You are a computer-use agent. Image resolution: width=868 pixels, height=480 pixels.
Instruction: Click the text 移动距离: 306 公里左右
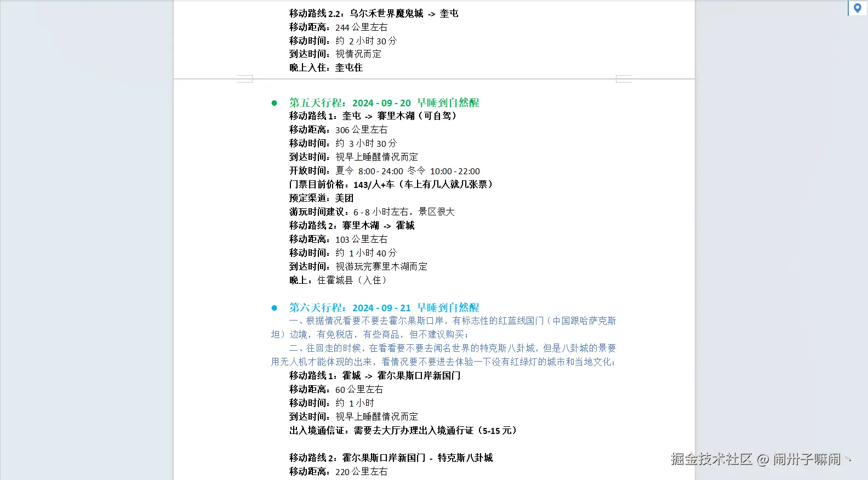338,129
